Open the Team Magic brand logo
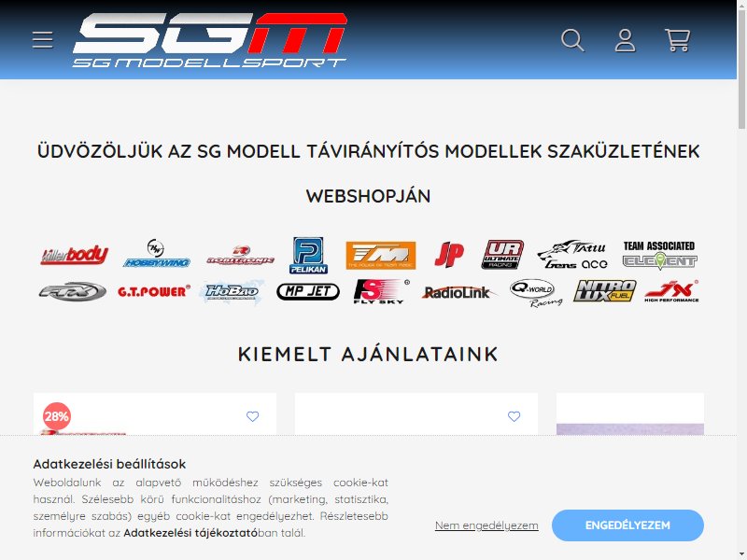Screen dimensions: 747x560 coord(381,255)
